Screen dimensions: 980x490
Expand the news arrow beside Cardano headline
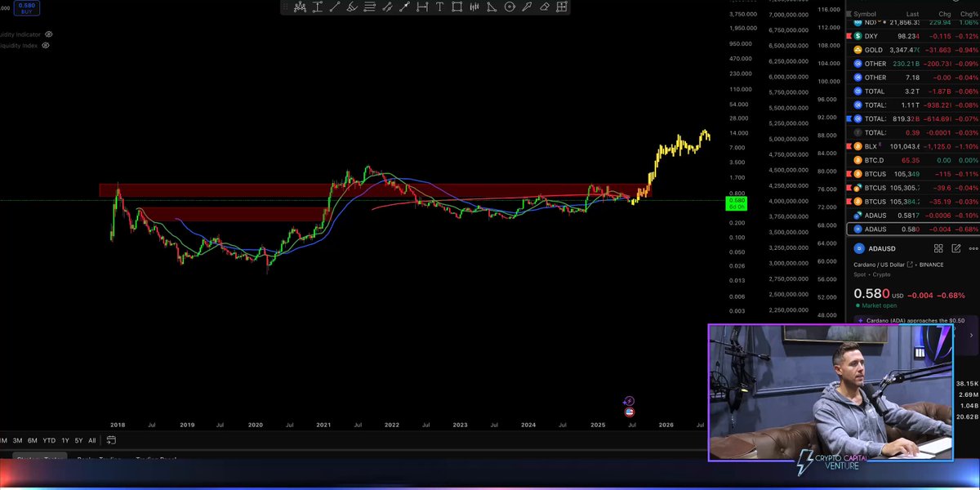[971, 335]
